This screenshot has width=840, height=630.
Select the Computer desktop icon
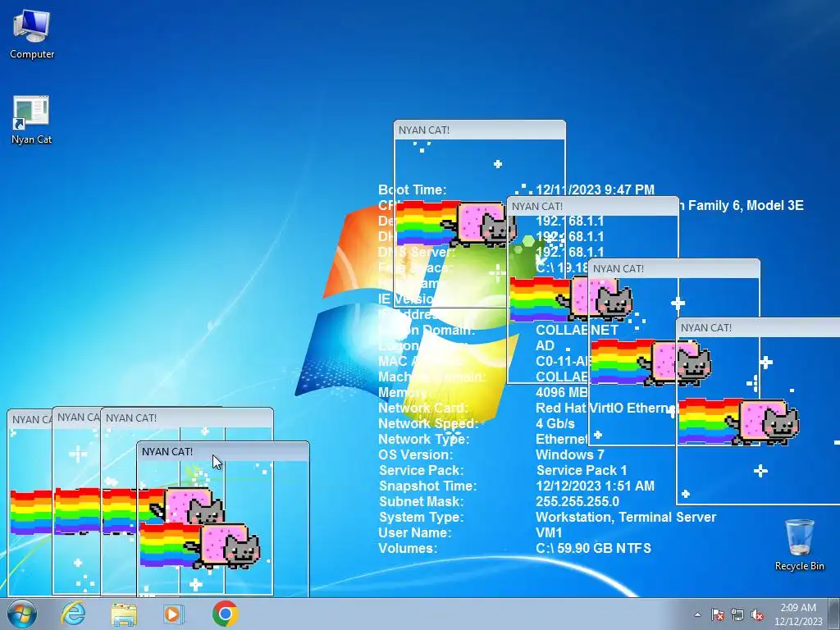click(32, 34)
